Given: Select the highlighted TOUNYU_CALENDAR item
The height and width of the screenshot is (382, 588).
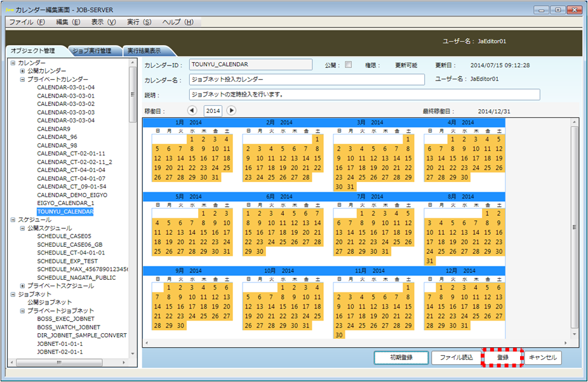Looking at the screenshot, I should click(65, 211).
